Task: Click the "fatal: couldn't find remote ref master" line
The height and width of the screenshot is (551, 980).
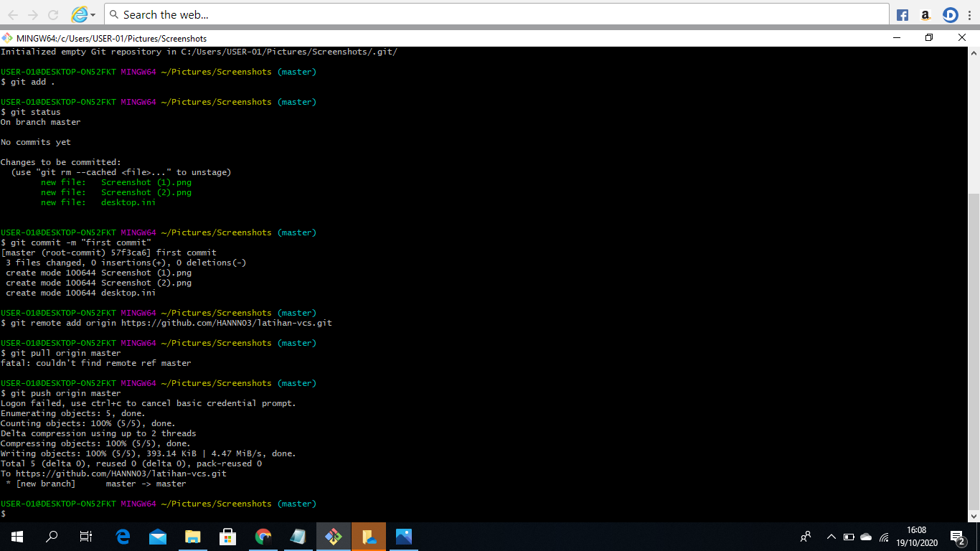Action: [x=96, y=363]
